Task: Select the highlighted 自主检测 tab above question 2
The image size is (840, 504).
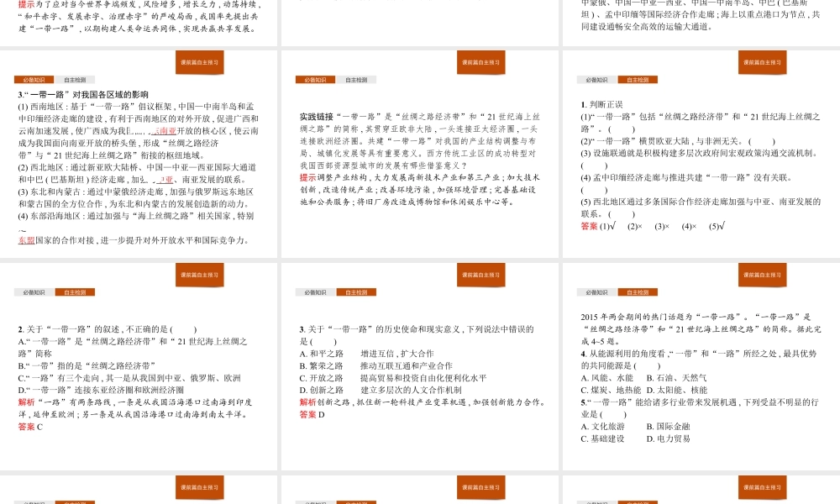Action: [76, 291]
